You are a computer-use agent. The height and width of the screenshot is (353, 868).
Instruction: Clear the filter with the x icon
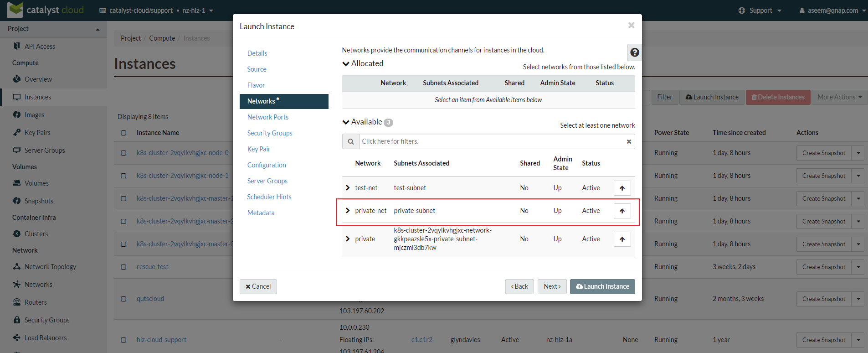629,141
